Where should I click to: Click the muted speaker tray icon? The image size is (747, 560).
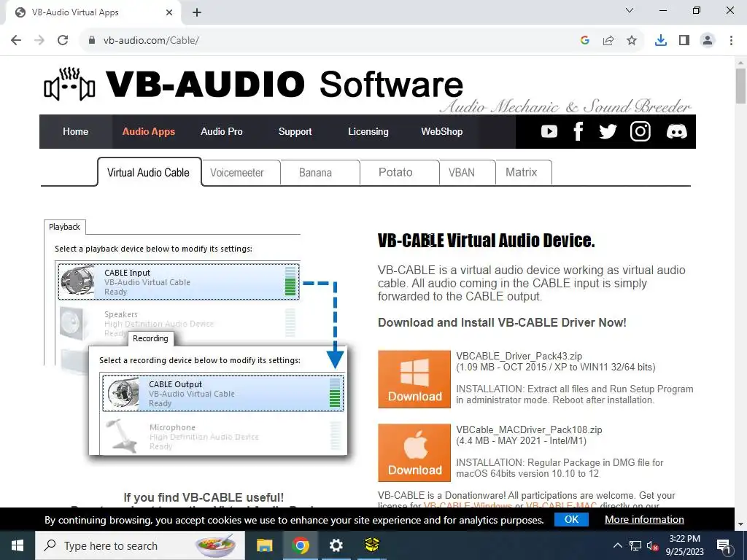point(652,545)
